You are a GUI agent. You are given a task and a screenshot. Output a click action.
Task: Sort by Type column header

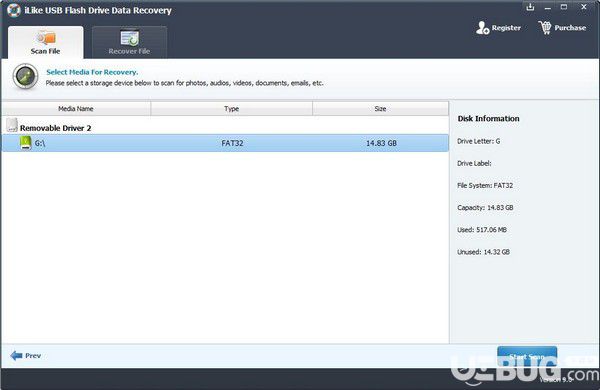click(232, 109)
